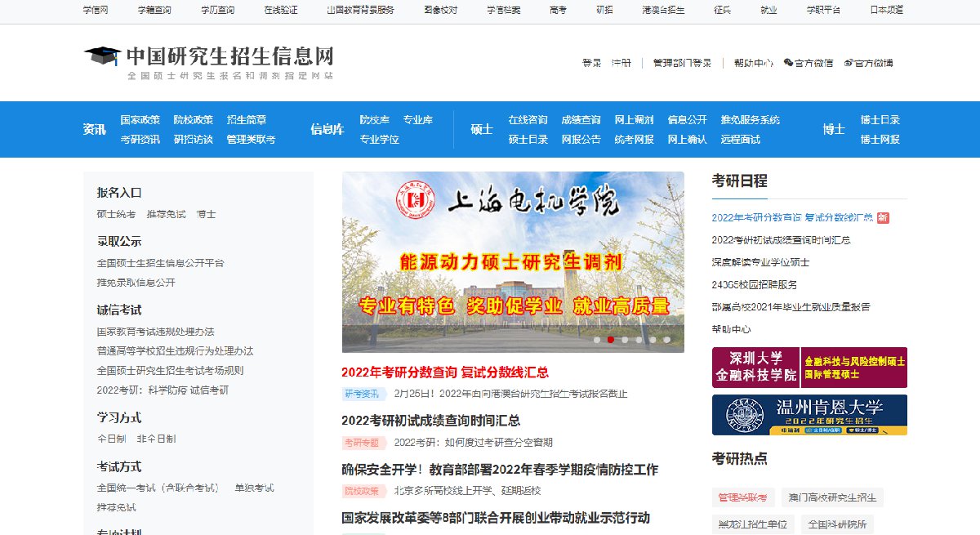This screenshot has width=980, height=535.
Task: Open the 上海电机学院 carousel banner
Action: pyautogui.click(x=513, y=262)
